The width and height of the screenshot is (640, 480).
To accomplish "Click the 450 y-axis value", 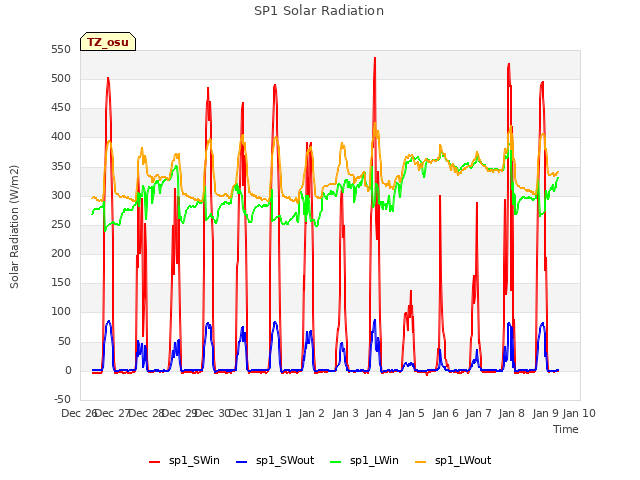I will click(x=61, y=108).
